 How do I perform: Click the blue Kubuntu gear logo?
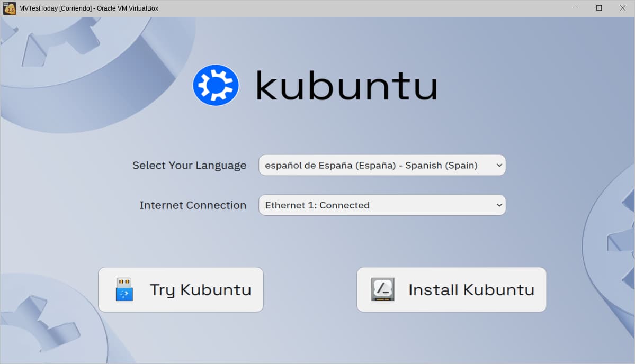[216, 85]
